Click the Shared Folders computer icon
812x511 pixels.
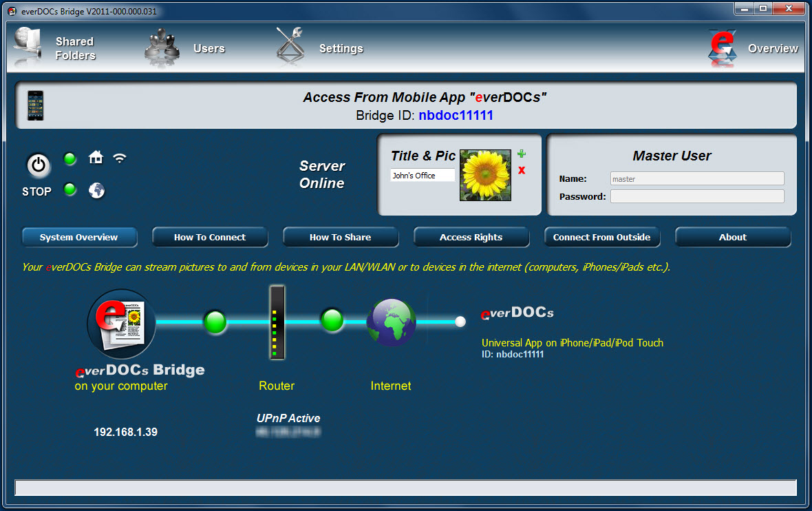coord(28,47)
